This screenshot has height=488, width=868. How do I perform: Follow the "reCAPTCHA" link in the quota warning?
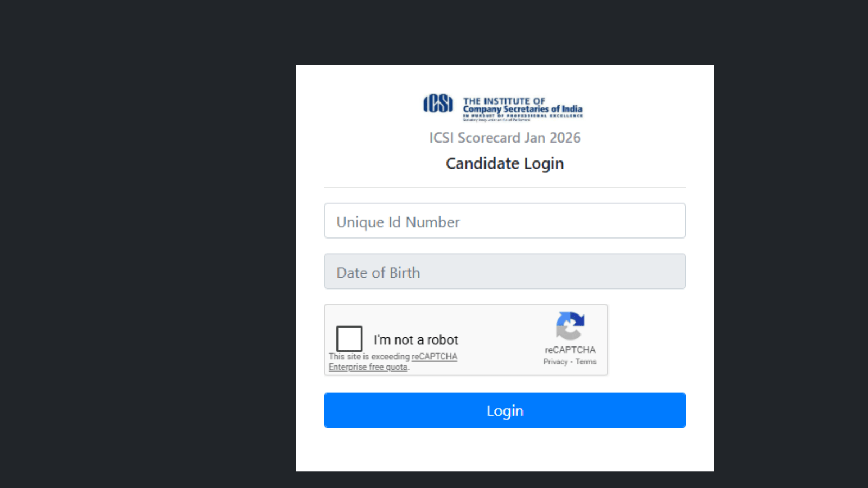tap(434, 357)
